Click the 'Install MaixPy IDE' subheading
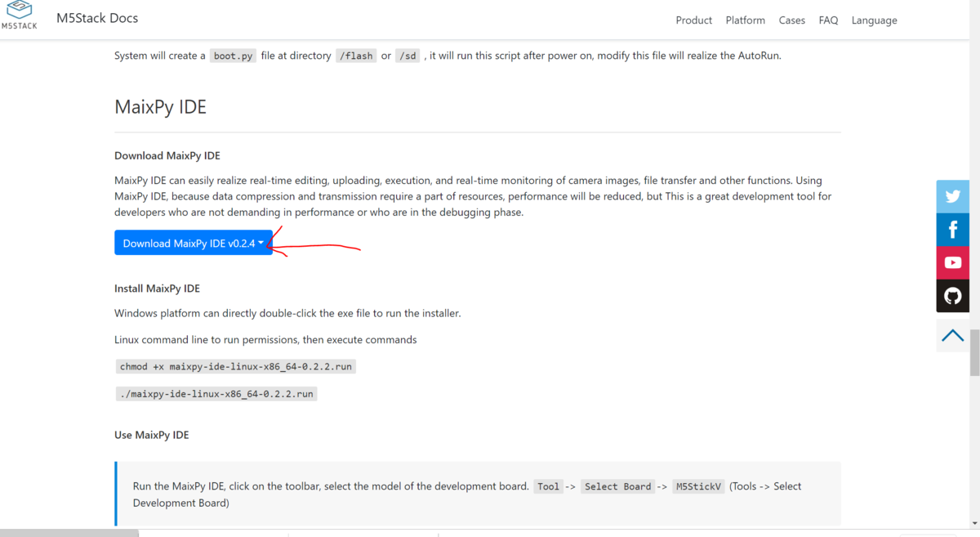This screenshot has width=980, height=537. pos(158,289)
